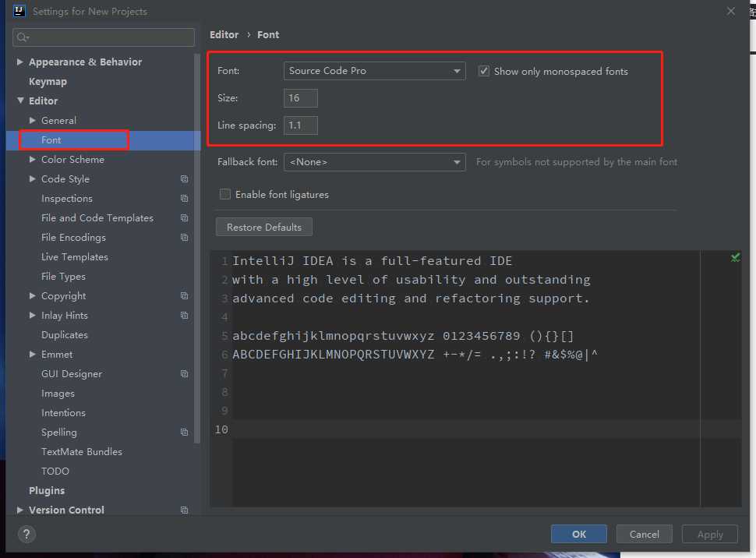The image size is (756, 558).
Task: Click the project-level icon next to Spelling
Action: tap(184, 432)
